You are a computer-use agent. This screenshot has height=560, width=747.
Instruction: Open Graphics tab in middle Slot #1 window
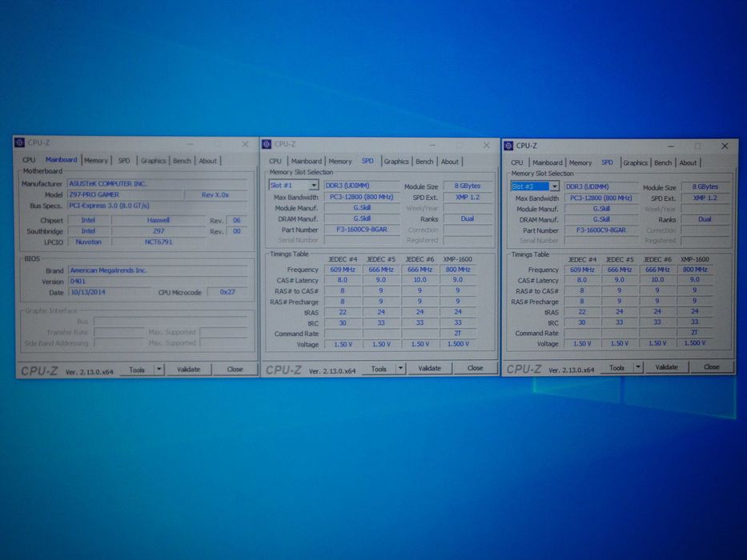point(396,162)
